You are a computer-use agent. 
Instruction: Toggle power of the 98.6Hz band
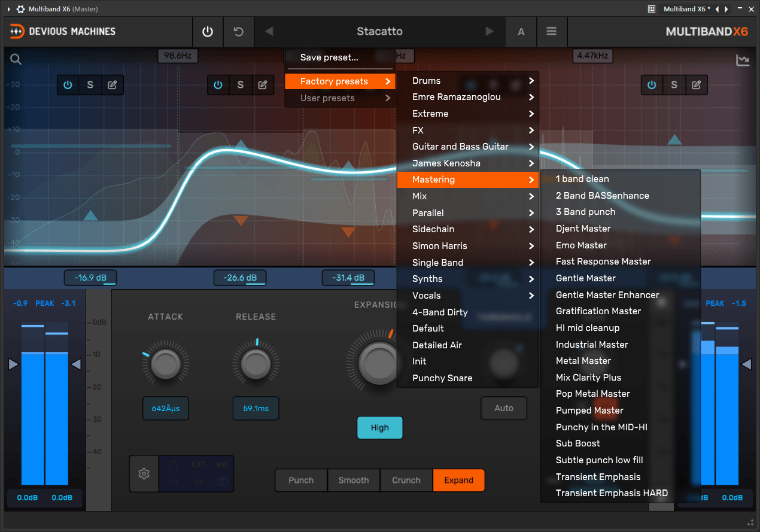click(x=68, y=85)
